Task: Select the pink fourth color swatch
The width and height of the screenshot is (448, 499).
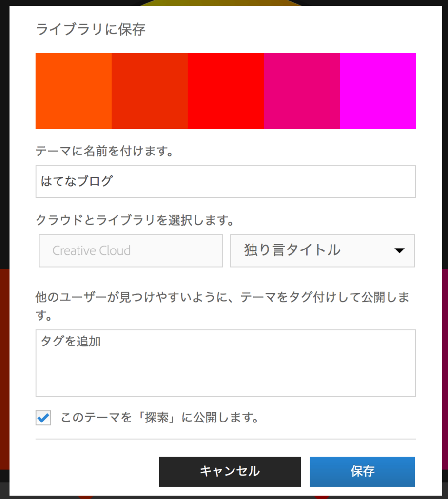Action: pos(301,90)
